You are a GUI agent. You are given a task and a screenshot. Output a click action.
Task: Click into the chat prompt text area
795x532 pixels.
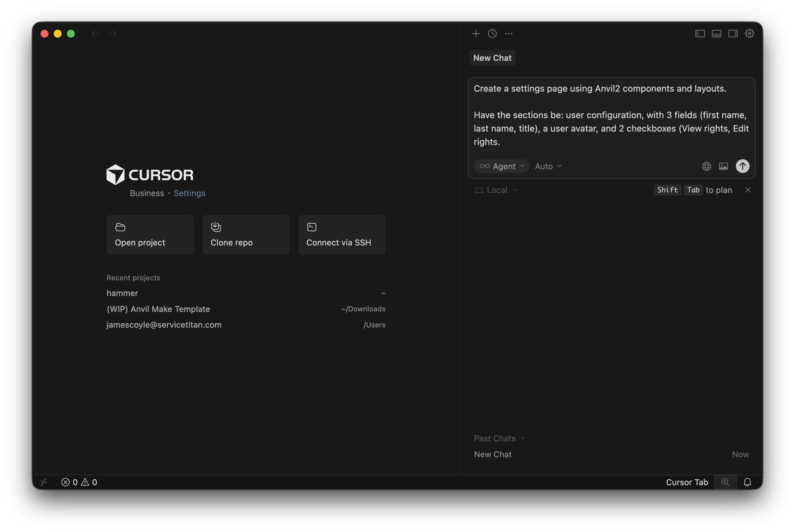tap(611, 115)
